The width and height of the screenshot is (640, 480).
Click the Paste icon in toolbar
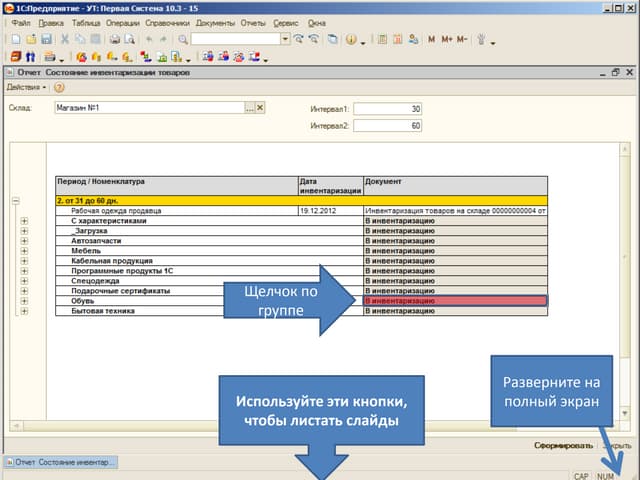[x=96, y=39]
